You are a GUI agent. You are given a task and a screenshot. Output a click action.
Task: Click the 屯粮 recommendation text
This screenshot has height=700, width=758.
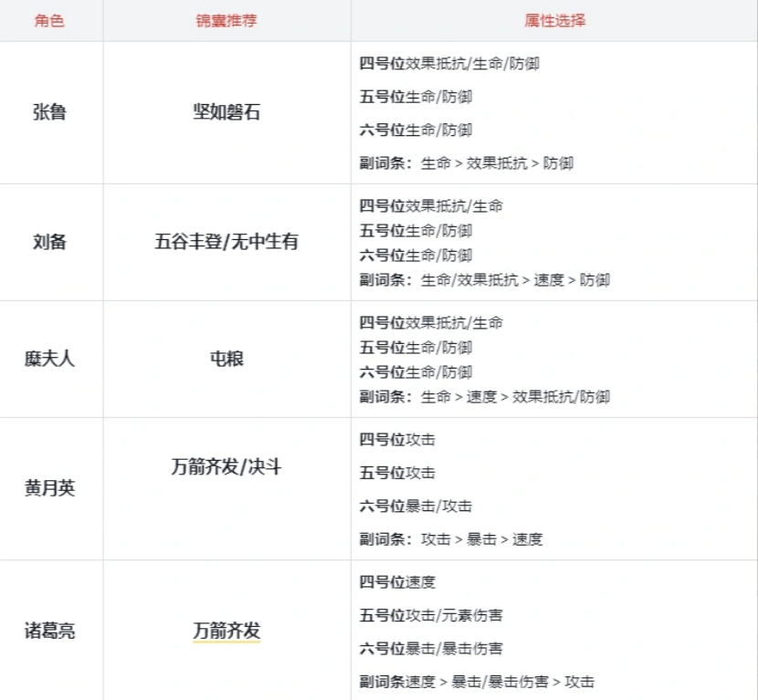click(226, 360)
